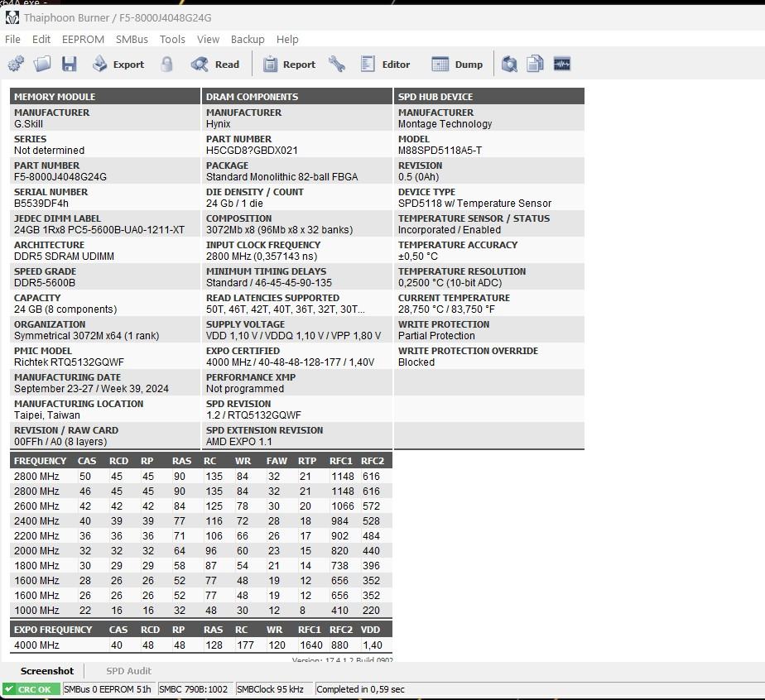Click manufacturing date September 23-27 value
765x700 pixels.
(91, 389)
